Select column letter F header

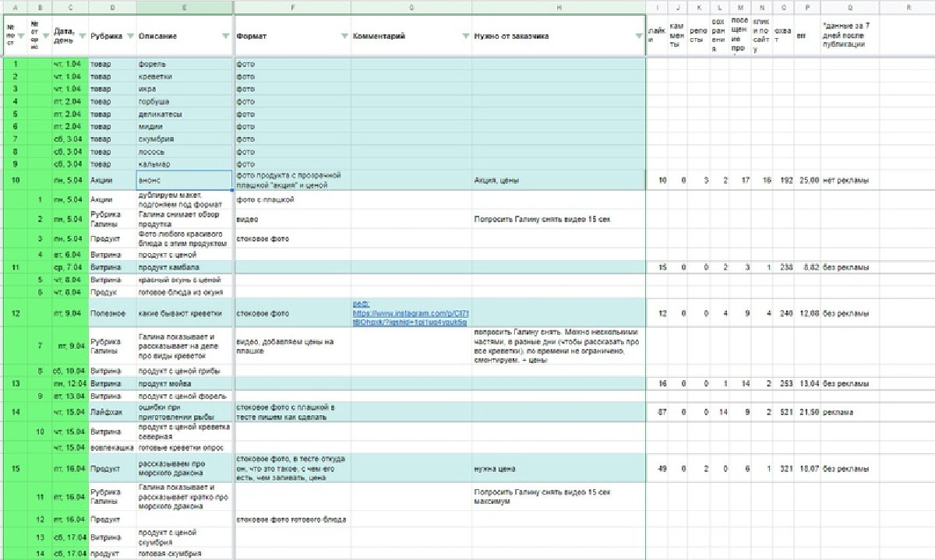(292, 7)
